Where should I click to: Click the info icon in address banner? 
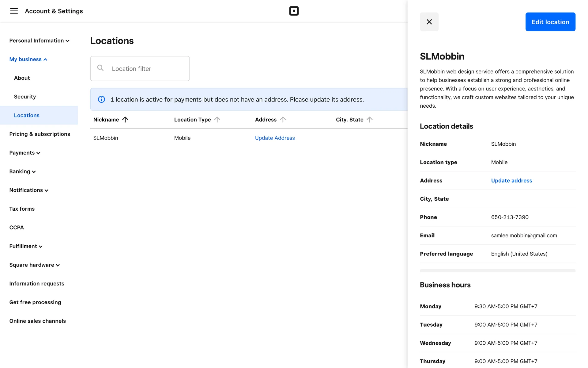pos(101,99)
